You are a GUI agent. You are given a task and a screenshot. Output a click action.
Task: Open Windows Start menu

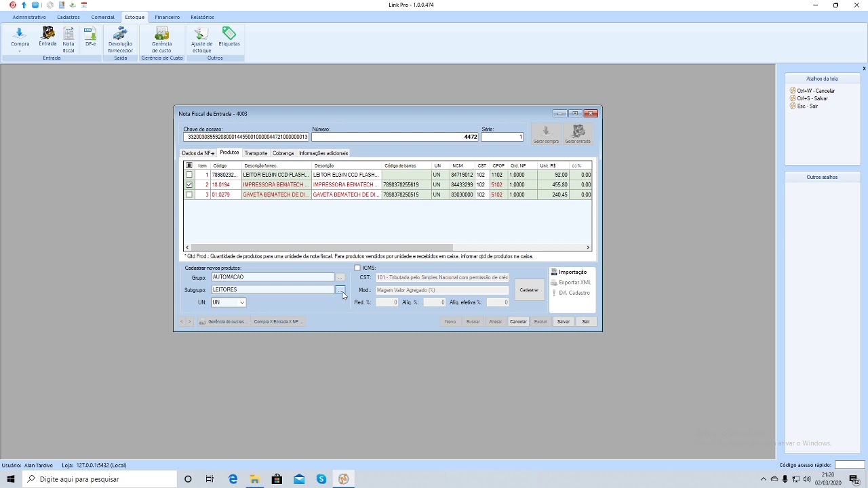[11, 479]
